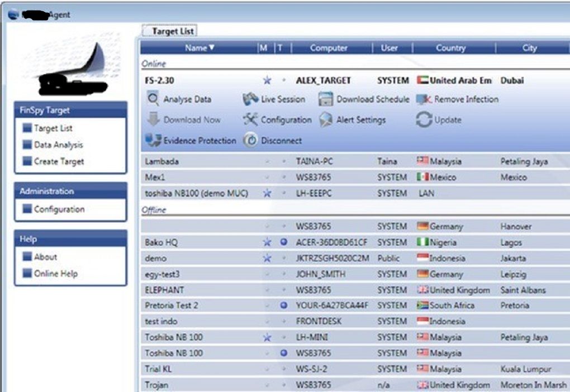Click the Mexico flag icon
The height and width of the screenshot is (392, 570).
coord(423,177)
